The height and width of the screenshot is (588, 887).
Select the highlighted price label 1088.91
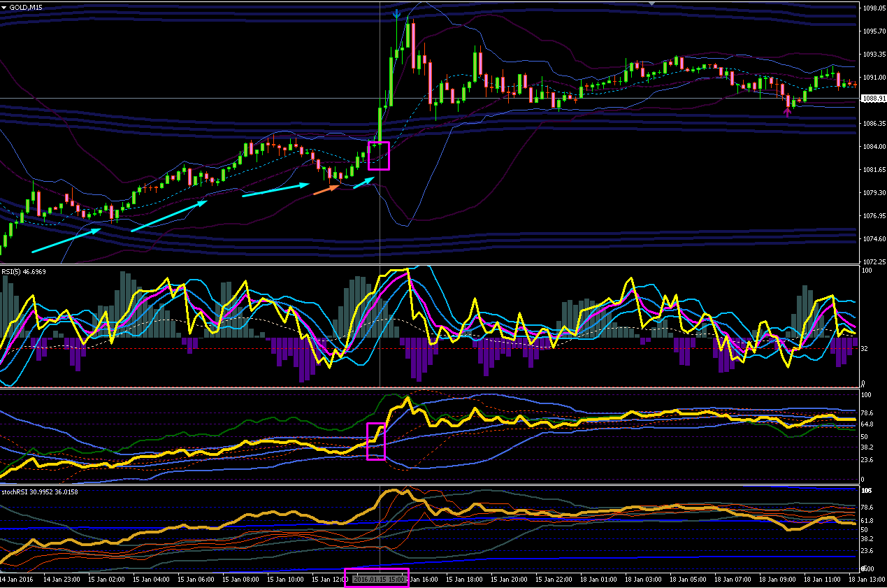click(874, 99)
